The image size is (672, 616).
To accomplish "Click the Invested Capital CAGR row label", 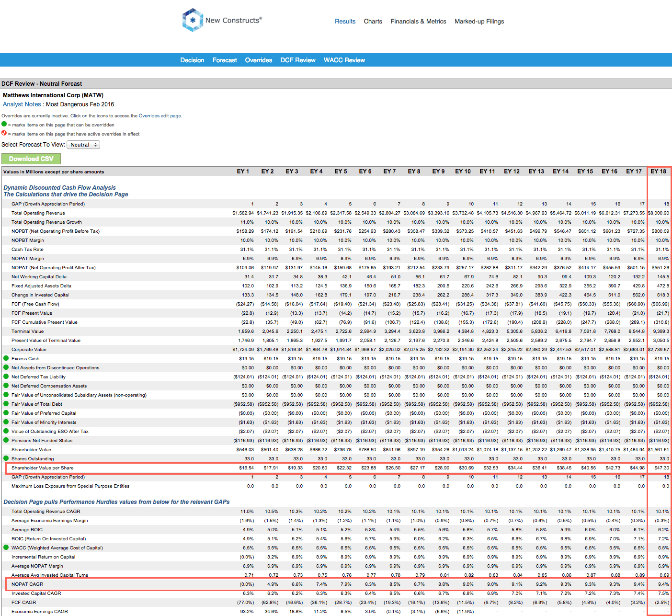I will [36, 593].
